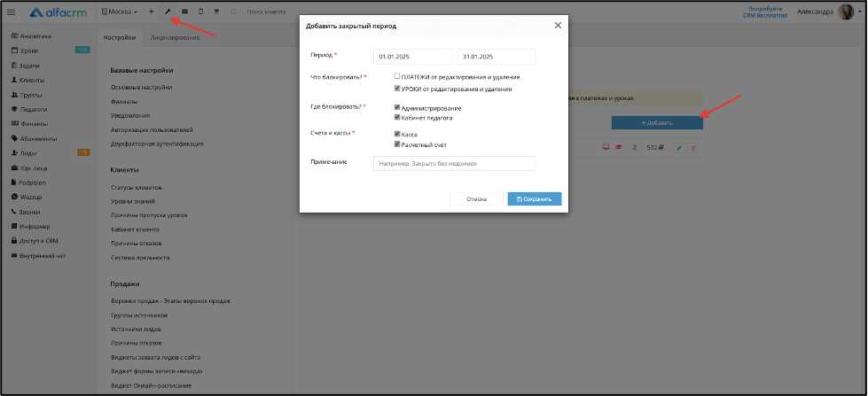The width and height of the screenshot is (868, 396).
Task: Open Причины пропуска уроков link
Action: click(149, 215)
